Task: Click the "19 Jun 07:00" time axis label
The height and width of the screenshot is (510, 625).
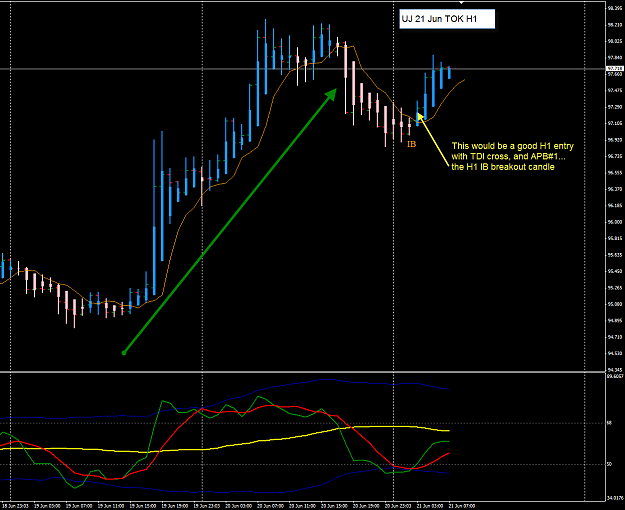Action: [79, 506]
